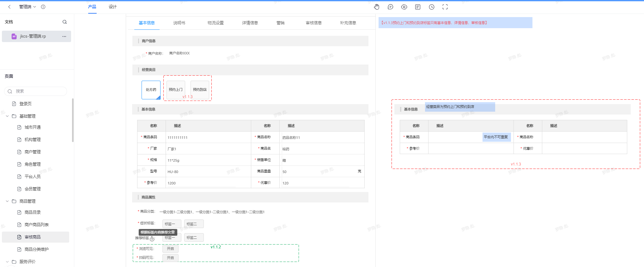
Task: Click the 商品重量 value 50
Action: tap(284, 172)
